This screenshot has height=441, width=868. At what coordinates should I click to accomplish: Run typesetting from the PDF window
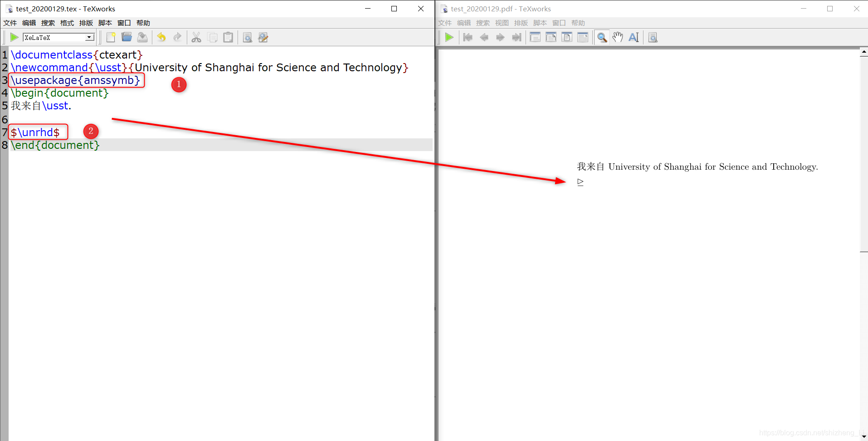click(449, 37)
